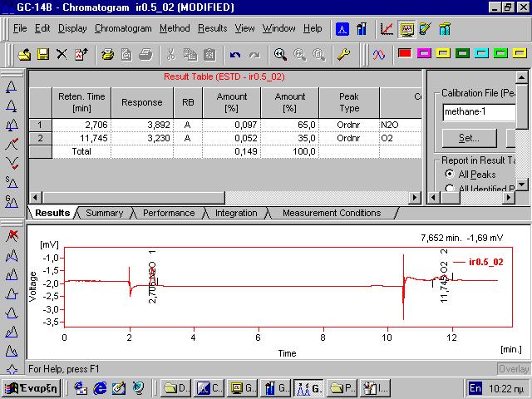This screenshot has width=532, height=399.
Task: Click the undo arrow icon
Action: (234, 54)
